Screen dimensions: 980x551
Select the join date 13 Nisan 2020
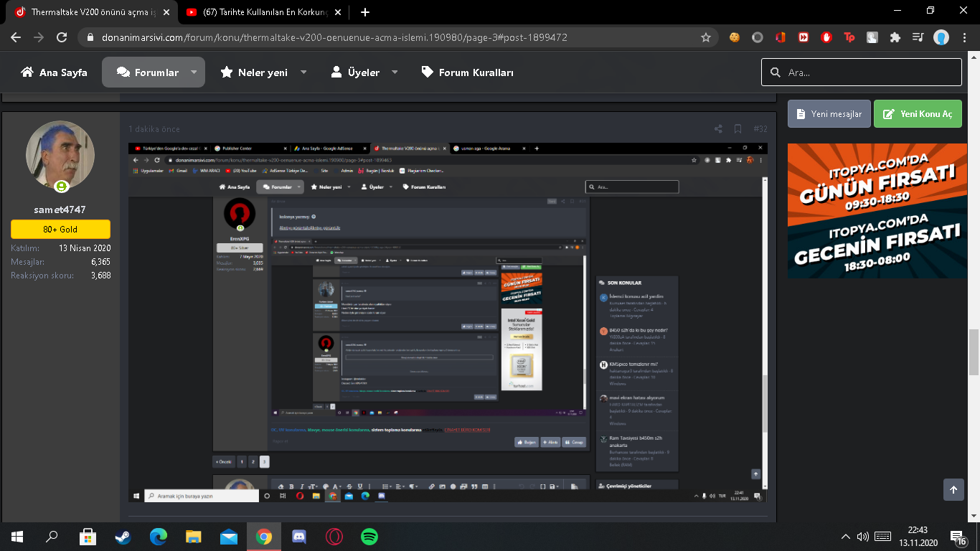pyautogui.click(x=85, y=248)
